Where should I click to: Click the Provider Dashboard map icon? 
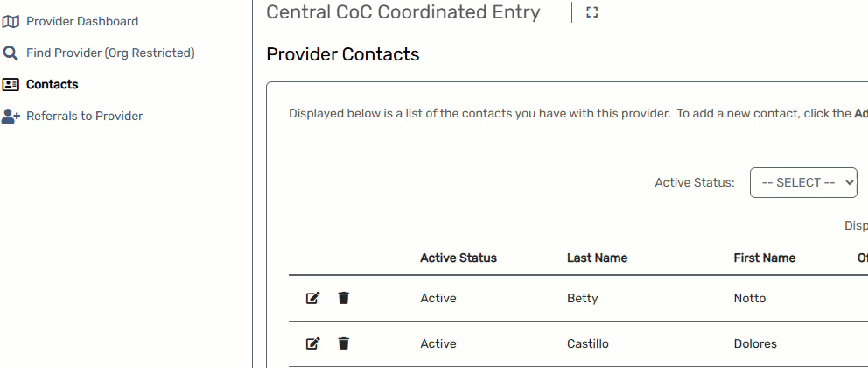[x=10, y=21]
